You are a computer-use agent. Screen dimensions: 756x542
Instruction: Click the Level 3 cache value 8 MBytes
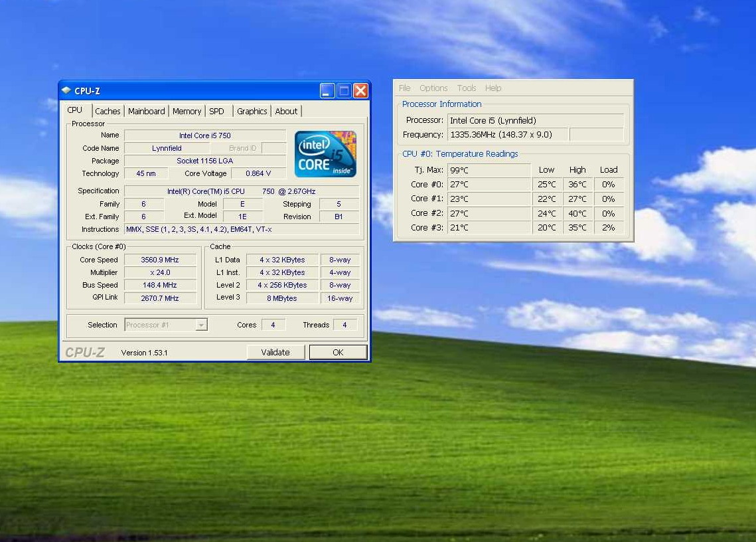282,298
